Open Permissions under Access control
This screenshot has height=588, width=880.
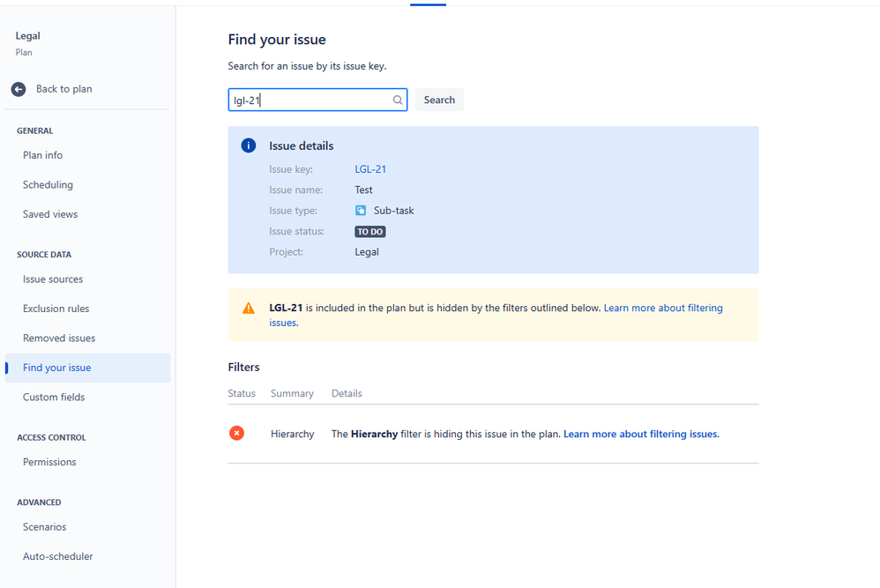pyautogui.click(x=49, y=462)
